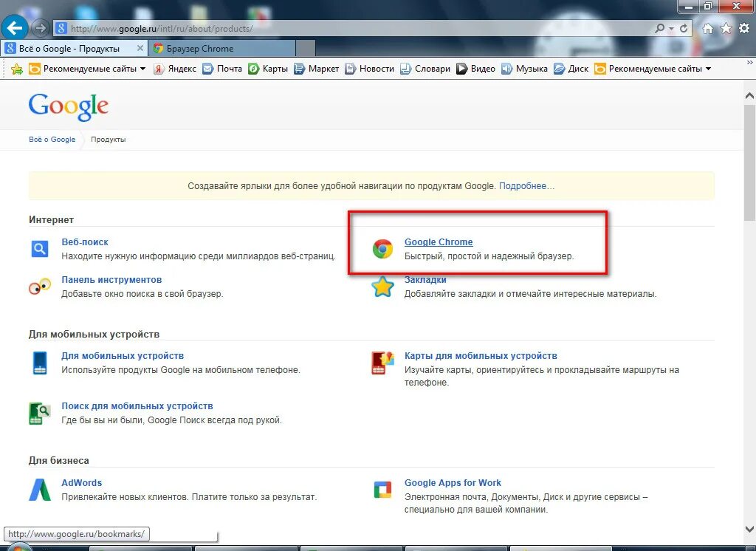Click the Панель инструментов eyes icon
This screenshot has width=756, height=551.
(x=40, y=287)
